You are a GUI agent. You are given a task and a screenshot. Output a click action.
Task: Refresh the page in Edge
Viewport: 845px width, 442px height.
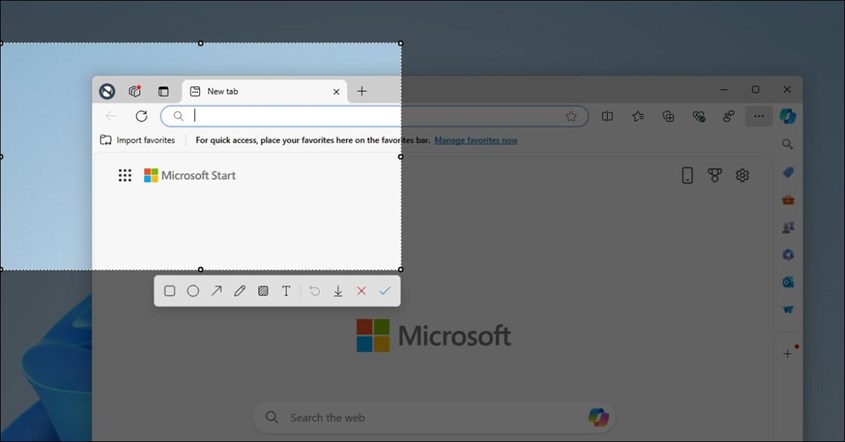point(142,116)
